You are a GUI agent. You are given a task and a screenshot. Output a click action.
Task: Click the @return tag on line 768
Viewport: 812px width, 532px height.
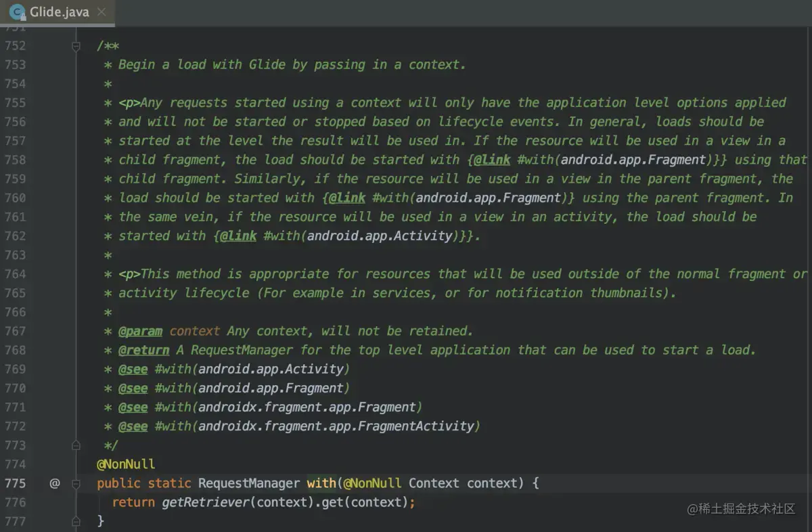pos(143,350)
